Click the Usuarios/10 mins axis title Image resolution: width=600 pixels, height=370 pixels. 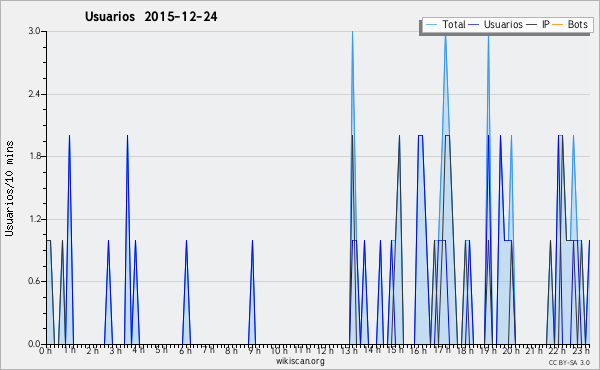click(x=9, y=188)
